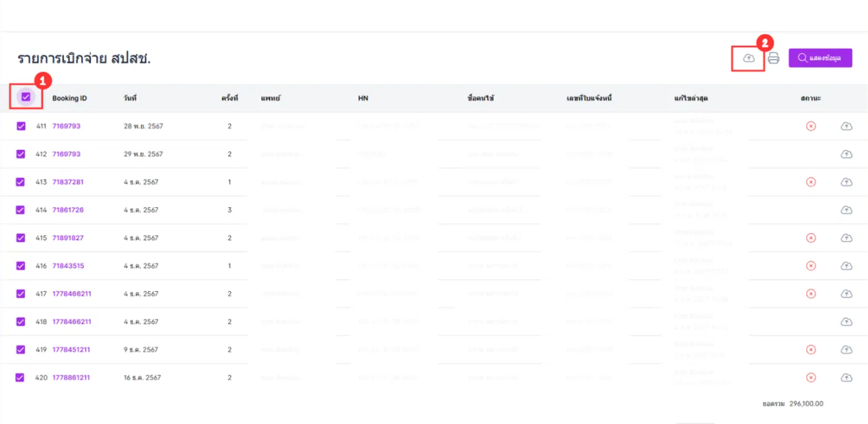Click the Booking ID column header
The image size is (868, 424).
point(70,98)
